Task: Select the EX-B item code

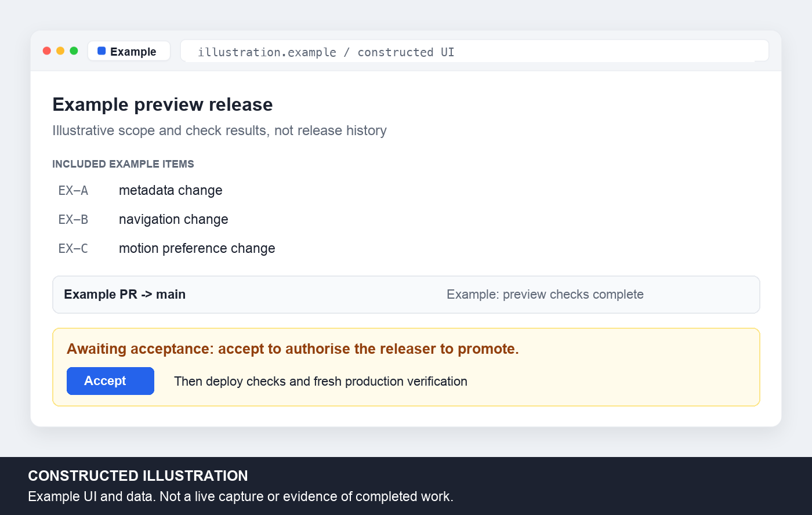Action: pos(73,219)
